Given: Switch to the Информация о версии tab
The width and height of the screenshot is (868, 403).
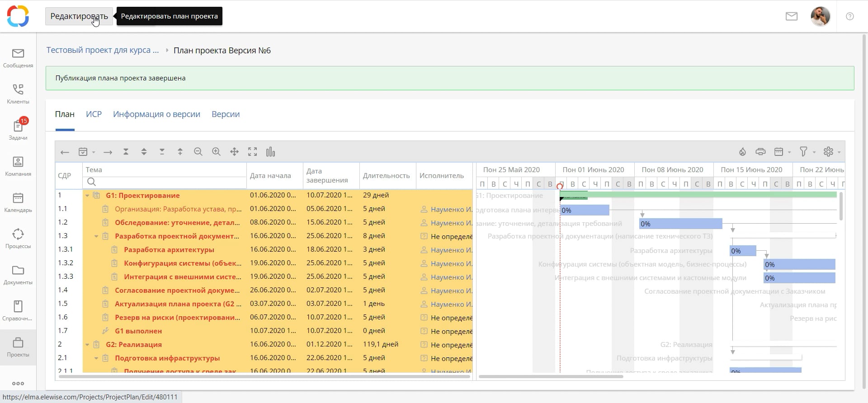Looking at the screenshot, I should click(x=156, y=114).
